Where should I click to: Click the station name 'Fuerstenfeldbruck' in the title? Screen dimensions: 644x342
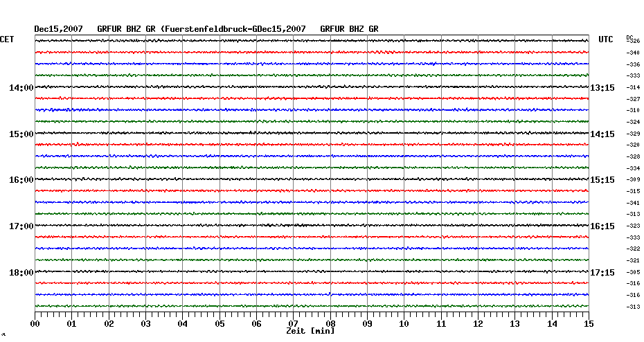[x=206, y=29]
